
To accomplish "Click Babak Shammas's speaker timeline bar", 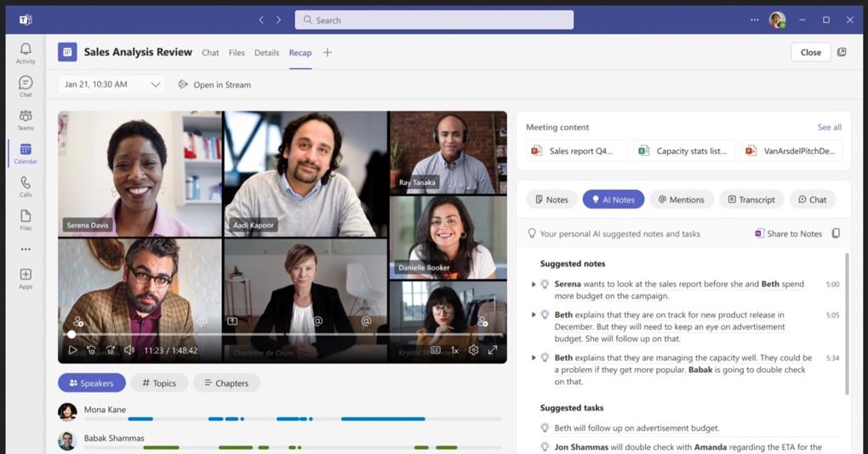I will click(292, 447).
